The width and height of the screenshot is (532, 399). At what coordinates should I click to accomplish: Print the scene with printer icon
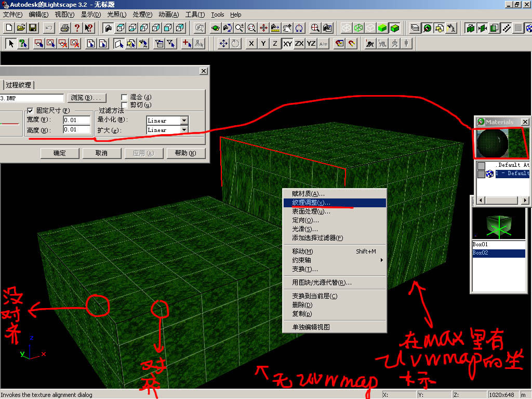(x=65, y=28)
